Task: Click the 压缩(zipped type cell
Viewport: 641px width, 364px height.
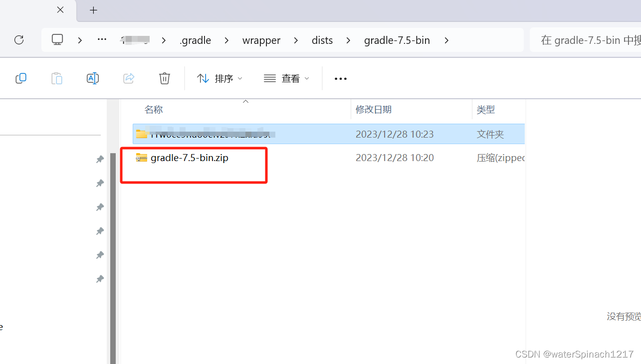Action: tap(501, 158)
